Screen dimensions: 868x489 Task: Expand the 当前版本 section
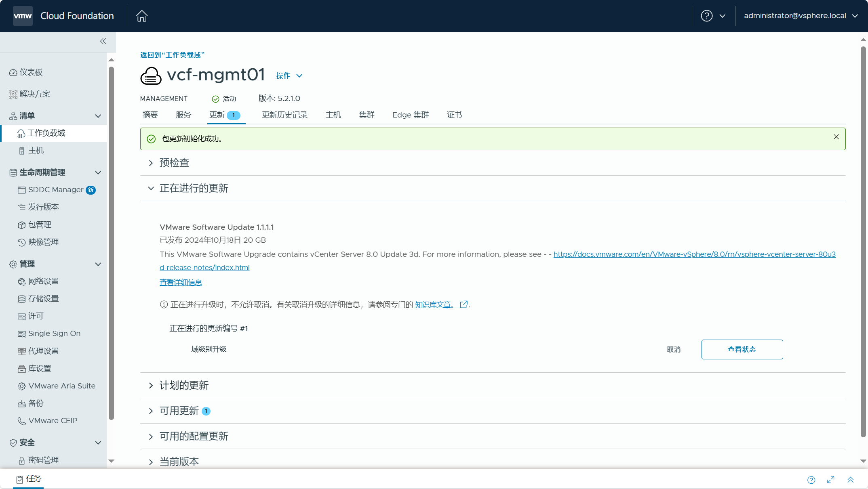151,462
